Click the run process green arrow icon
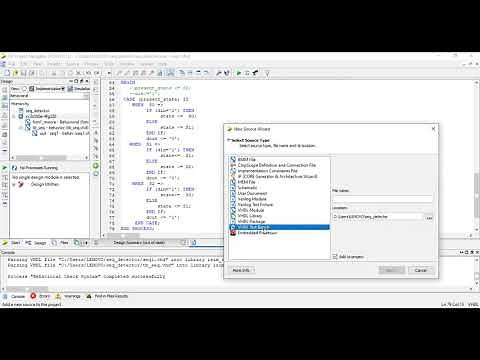The width and height of the screenshot is (480, 360). [x=5, y=168]
